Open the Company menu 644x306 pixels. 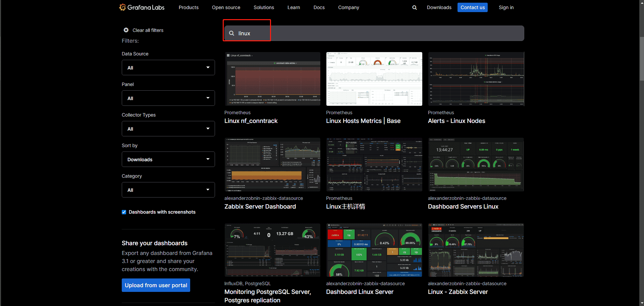tap(348, 7)
